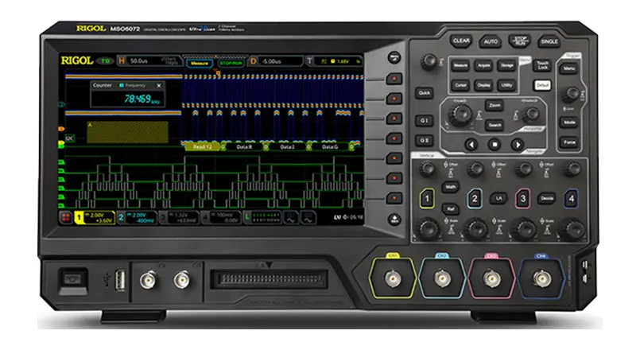This screenshot has width=644, height=350.
Task: Tap the 78.469 kHz counter reading
Action: click(x=142, y=99)
